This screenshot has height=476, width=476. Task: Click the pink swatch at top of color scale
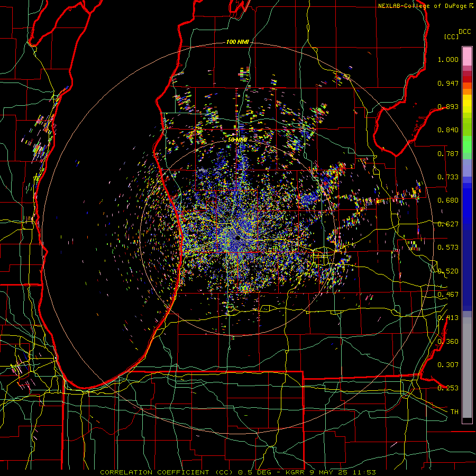[x=467, y=56]
